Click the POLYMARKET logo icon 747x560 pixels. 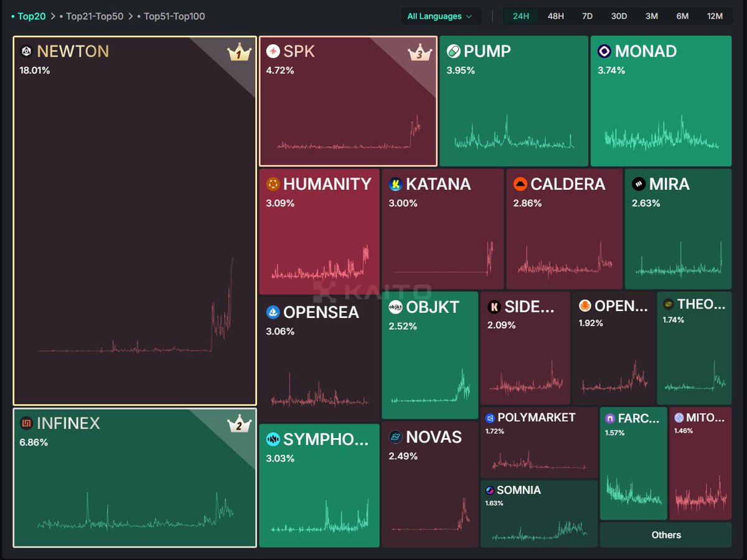click(491, 418)
